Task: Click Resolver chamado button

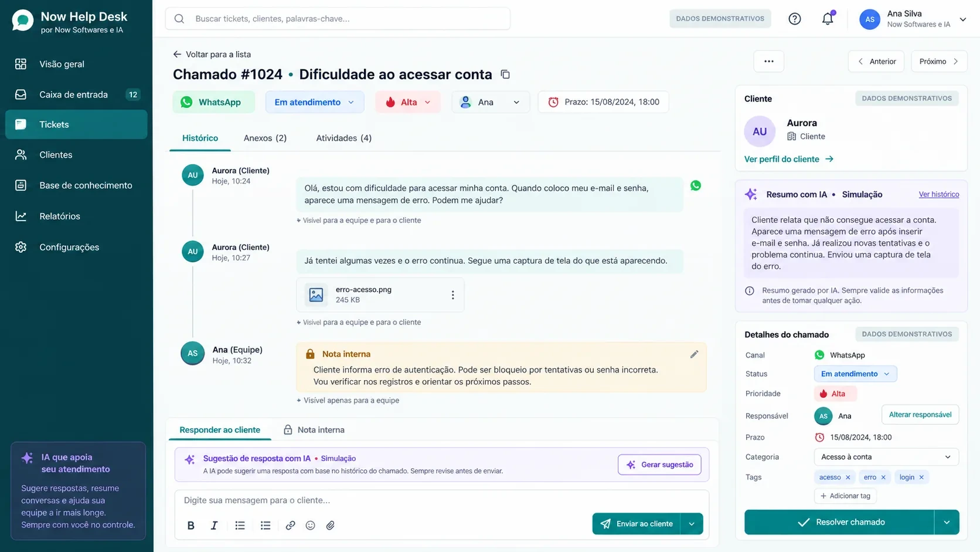Action: (839, 522)
